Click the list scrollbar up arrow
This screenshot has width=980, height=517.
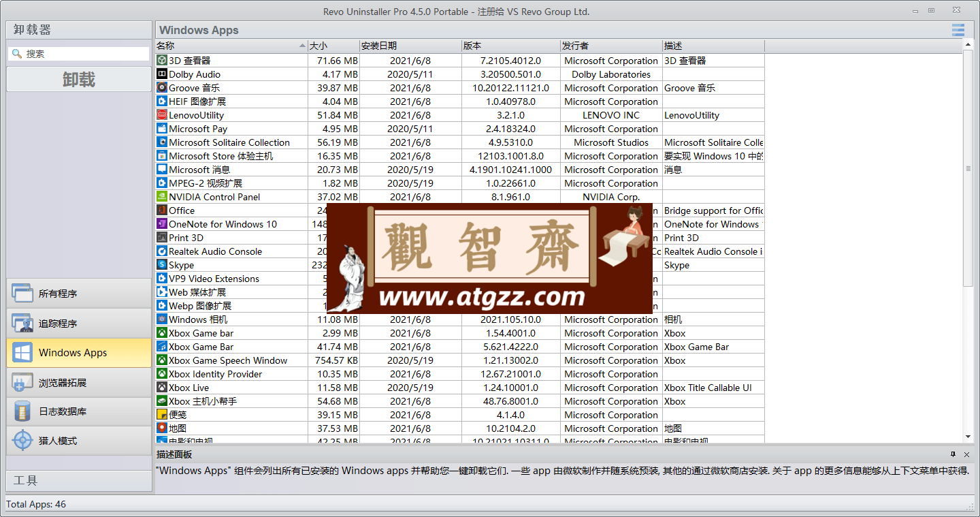tap(968, 45)
